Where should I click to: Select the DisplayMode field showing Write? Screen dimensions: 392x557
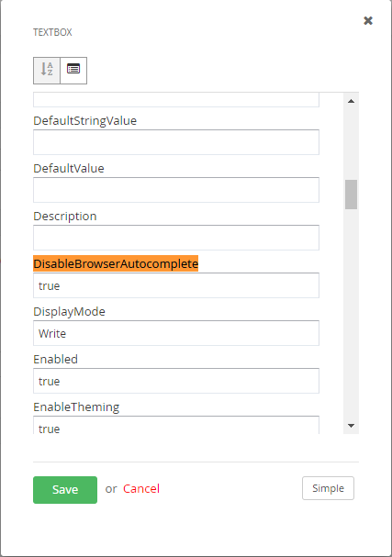pos(176,333)
